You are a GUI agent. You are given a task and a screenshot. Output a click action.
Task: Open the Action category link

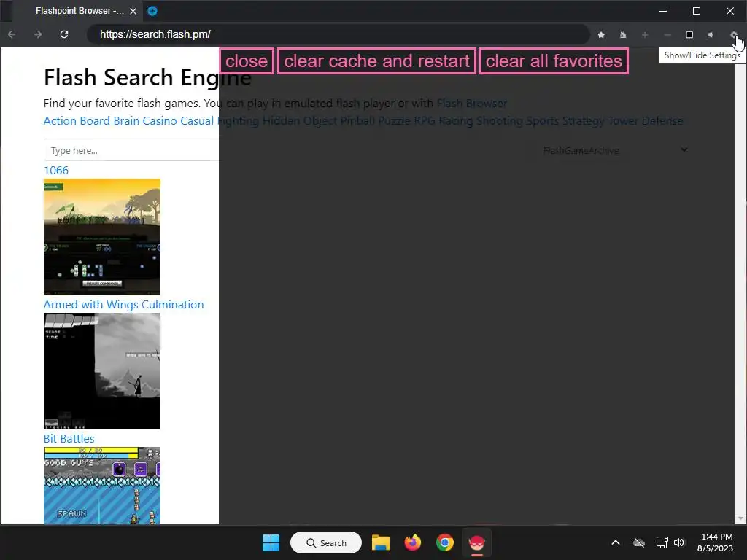tap(60, 121)
